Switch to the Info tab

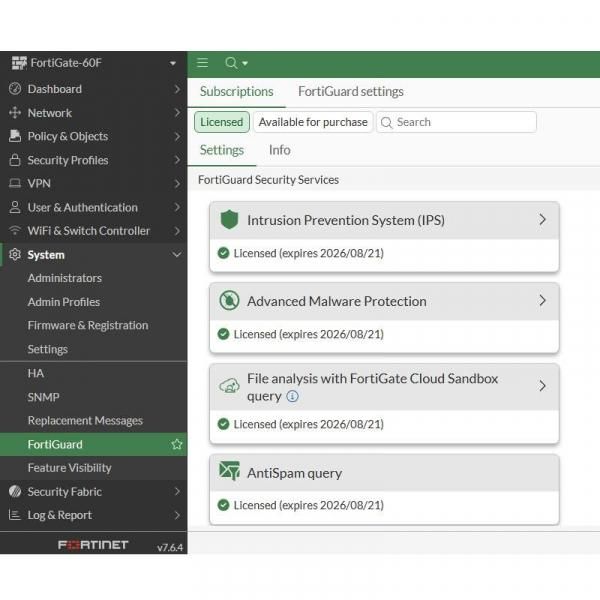click(279, 150)
